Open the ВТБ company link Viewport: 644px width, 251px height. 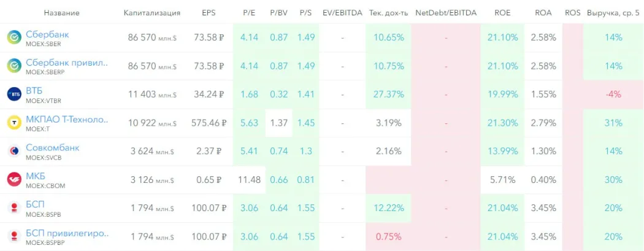click(x=34, y=91)
